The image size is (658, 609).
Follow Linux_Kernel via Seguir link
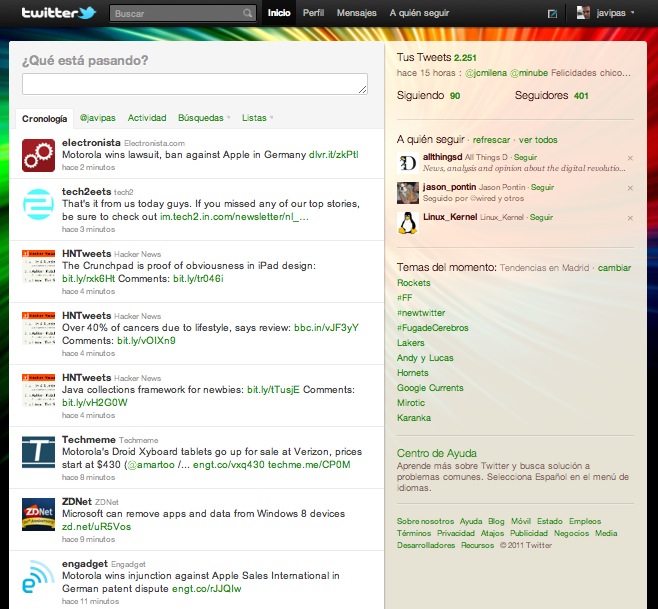coord(541,217)
